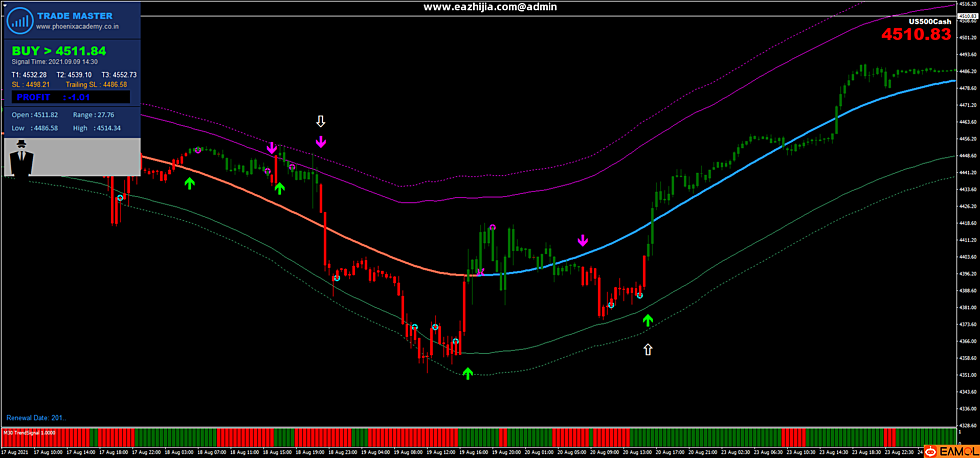
Task: Click the www.eazhijia.com@admin watermark text
Action: pos(489,7)
